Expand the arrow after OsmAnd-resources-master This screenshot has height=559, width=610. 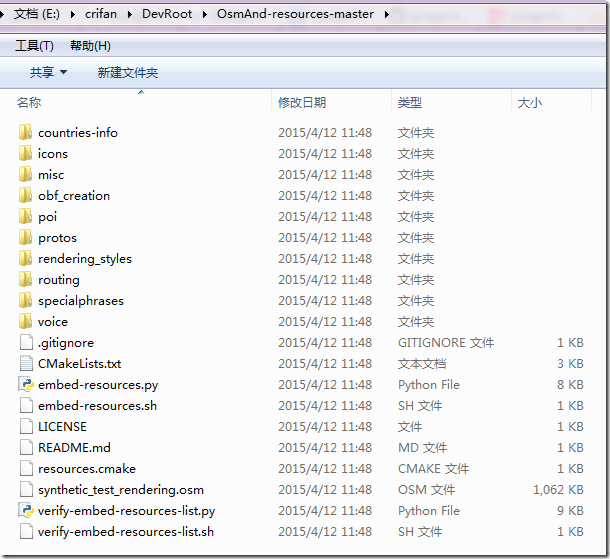coord(386,15)
